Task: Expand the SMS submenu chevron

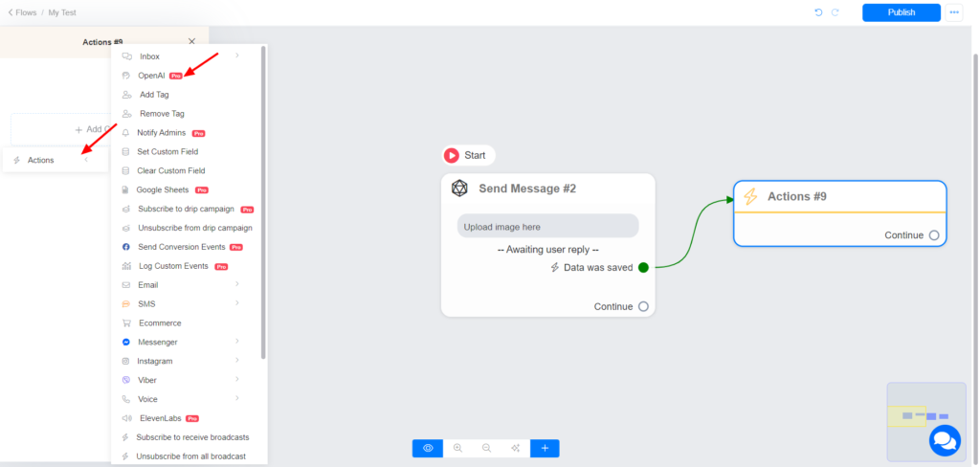Action: [x=237, y=303]
